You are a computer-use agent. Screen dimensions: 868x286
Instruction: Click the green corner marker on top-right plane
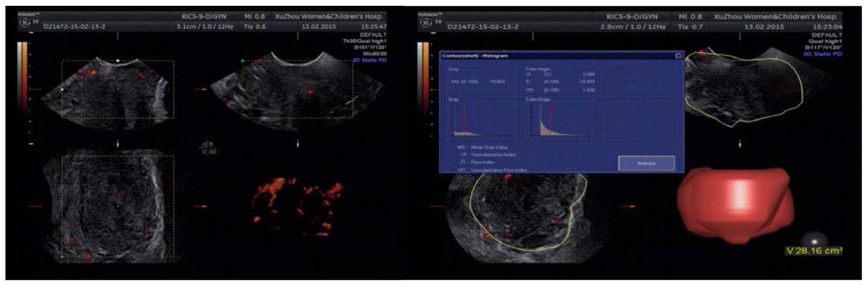click(243, 61)
